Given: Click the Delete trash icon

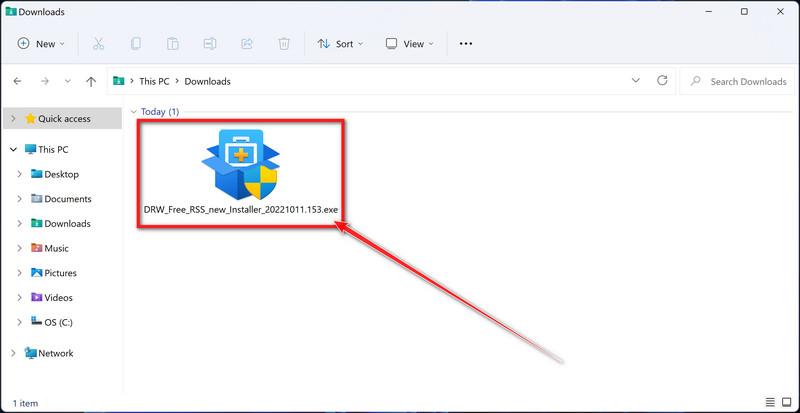Looking at the screenshot, I should [x=284, y=44].
